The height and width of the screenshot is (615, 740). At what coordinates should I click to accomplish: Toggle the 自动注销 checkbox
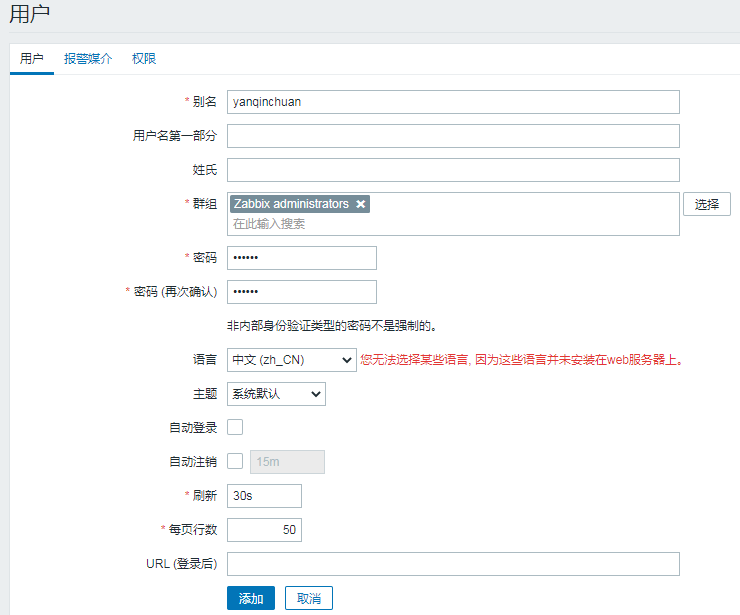235,461
